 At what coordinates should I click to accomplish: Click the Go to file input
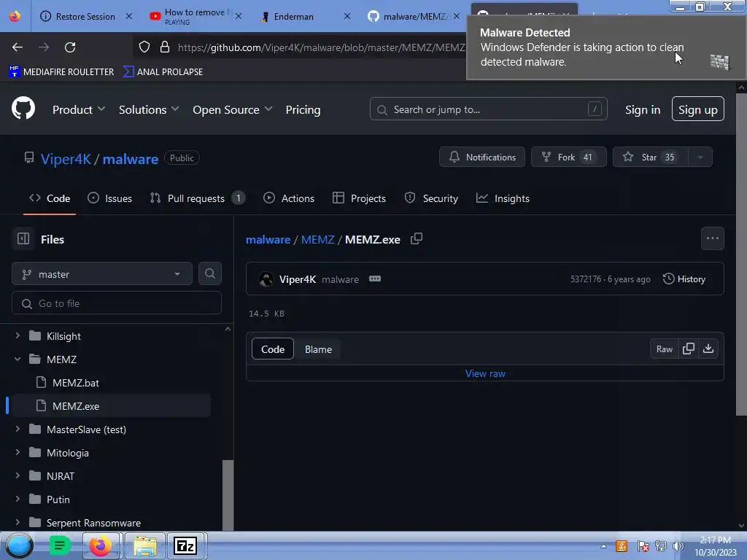[x=117, y=303]
